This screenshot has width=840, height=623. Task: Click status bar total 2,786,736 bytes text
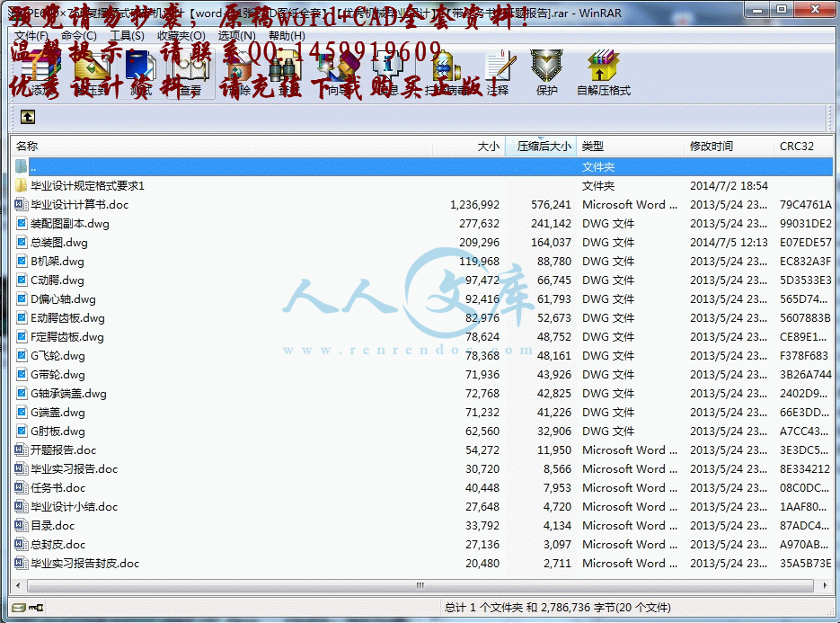[x=557, y=608]
